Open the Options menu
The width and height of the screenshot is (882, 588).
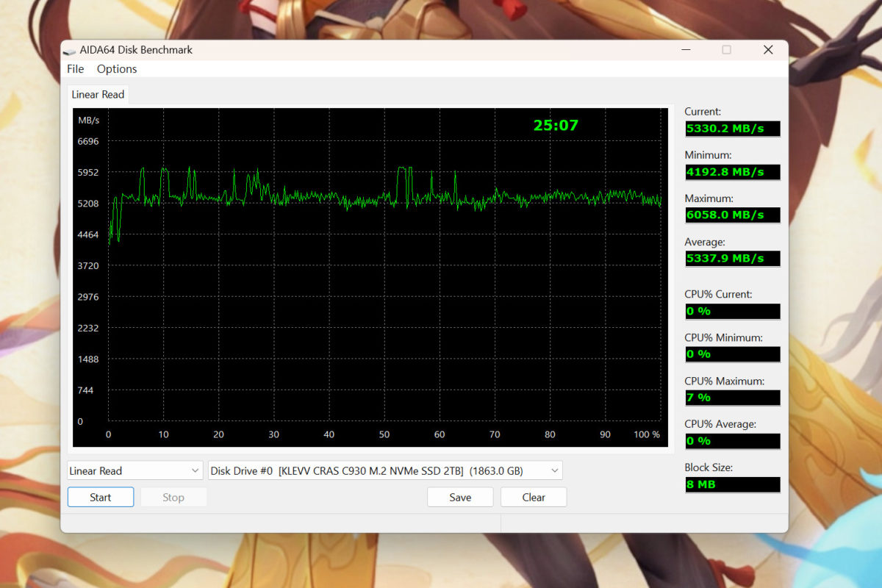coord(117,69)
